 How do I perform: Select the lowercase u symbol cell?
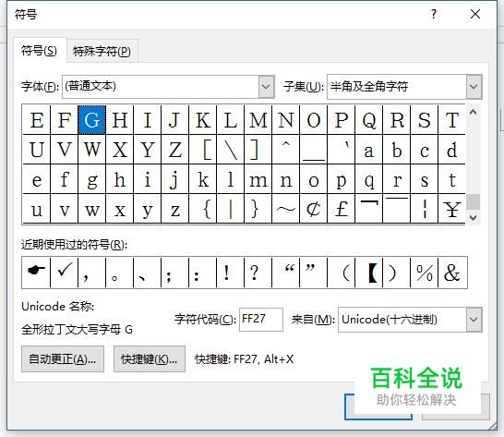[x=37, y=209]
